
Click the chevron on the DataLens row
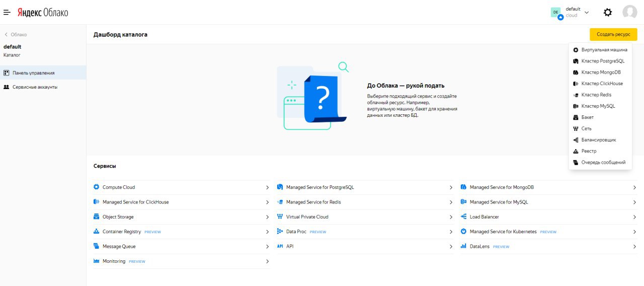click(x=634, y=247)
